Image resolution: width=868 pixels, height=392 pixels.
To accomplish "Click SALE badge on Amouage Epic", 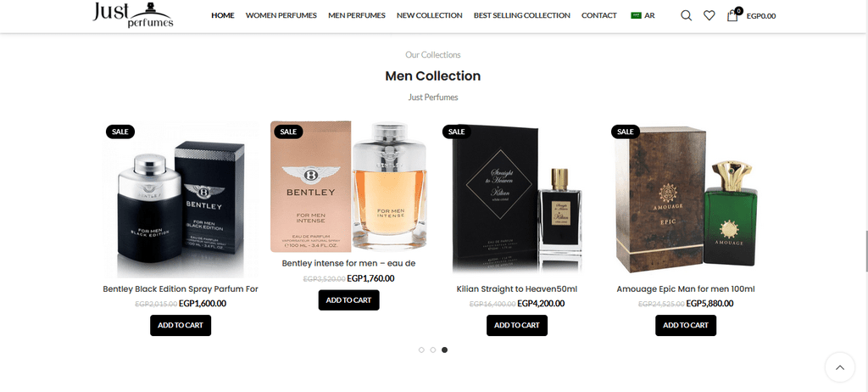I will coord(625,132).
